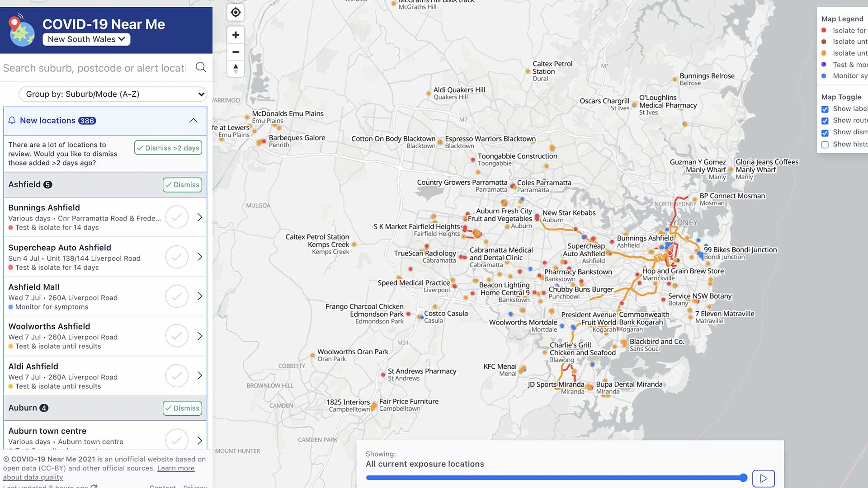Open the New South Wales state dropdown

[86, 39]
